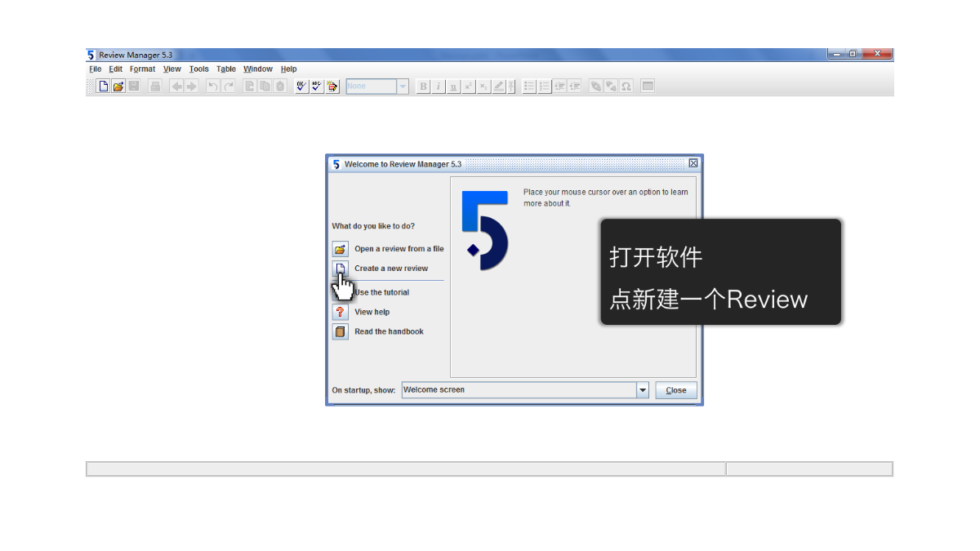Click the ABC spell check icon
The width and height of the screenshot is (980, 551).
click(317, 86)
